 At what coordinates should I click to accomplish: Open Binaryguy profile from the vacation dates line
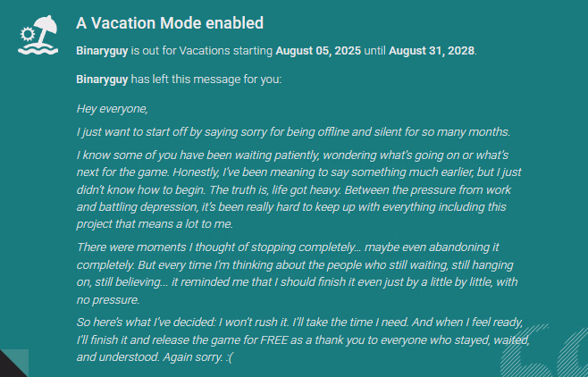pyautogui.click(x=102, y=51)
